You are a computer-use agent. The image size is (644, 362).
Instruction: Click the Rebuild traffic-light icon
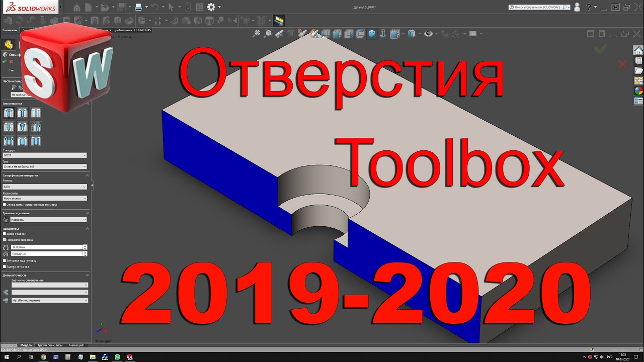click(188, 8)
